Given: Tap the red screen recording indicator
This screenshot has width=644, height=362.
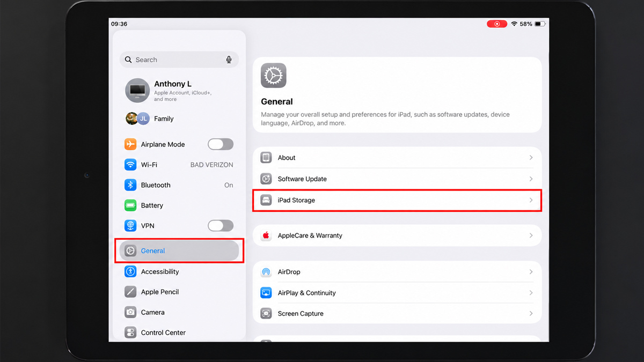Looking at the screenshot, I should pyautogui.click(x=497, y=24).
